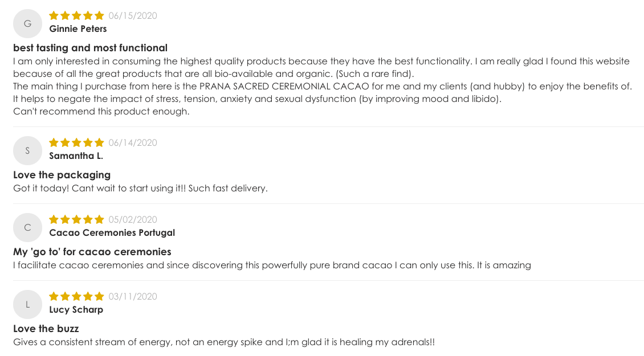Click the five-star rating on Ginnie Peters' review

tap(76, 15)
